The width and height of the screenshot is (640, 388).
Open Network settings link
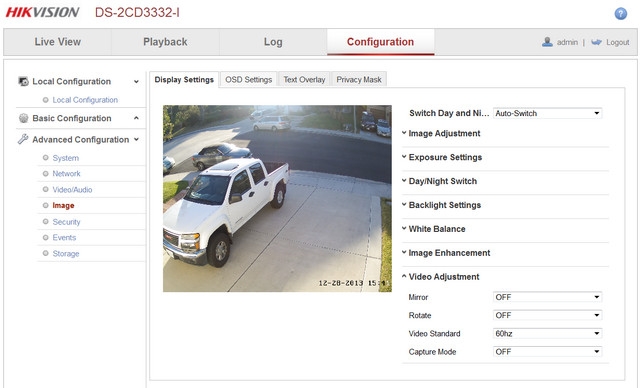click(x=67, y=174)
